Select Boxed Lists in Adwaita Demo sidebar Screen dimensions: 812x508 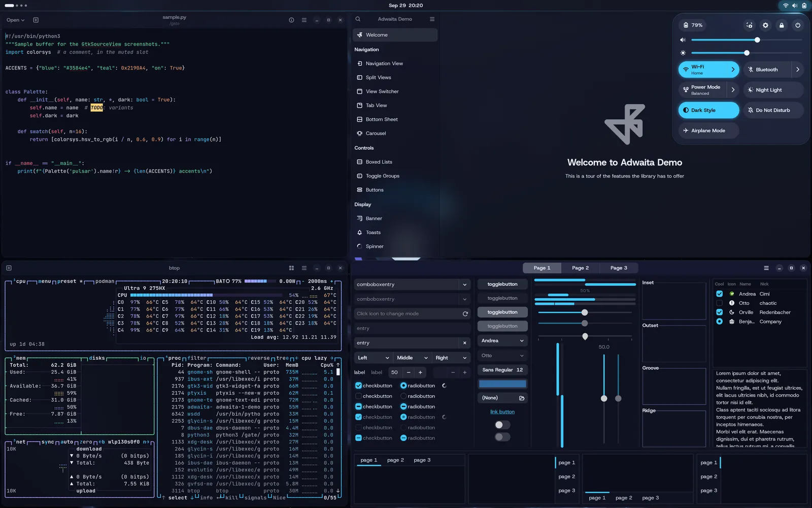pyautogui.click(x=395, y=162)
